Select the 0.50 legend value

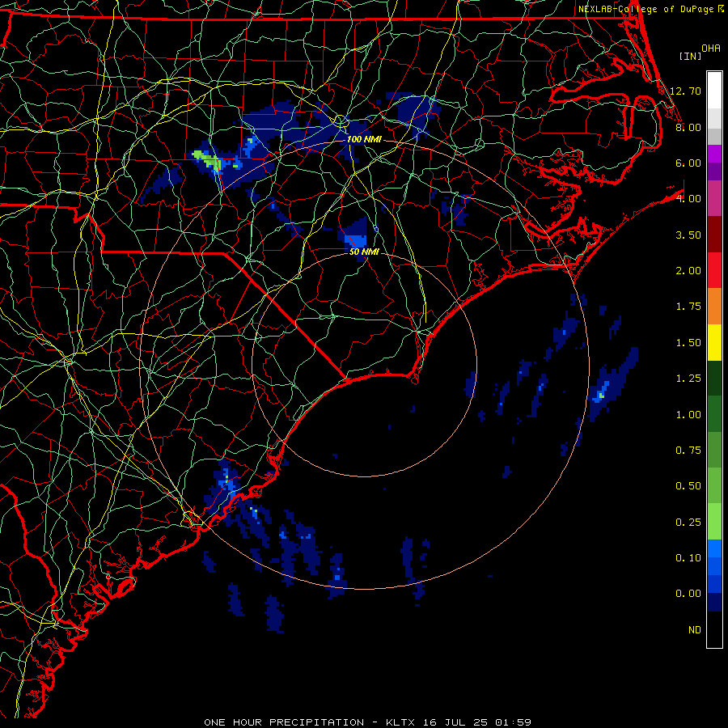pos(688,486)
